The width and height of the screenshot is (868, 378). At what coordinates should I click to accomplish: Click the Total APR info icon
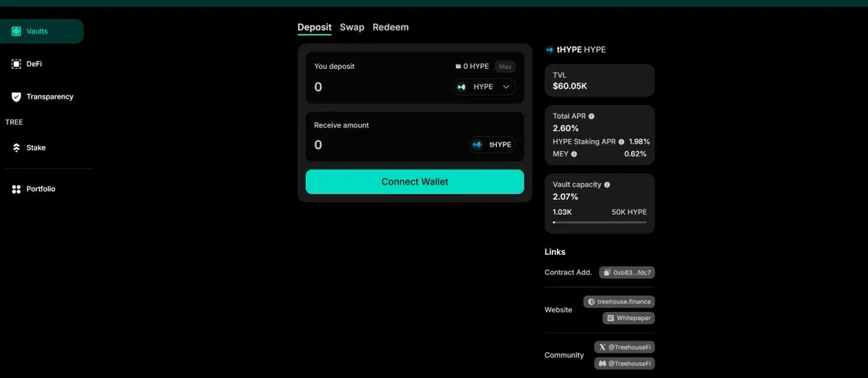pyautogui.click(x=592, y=116)
